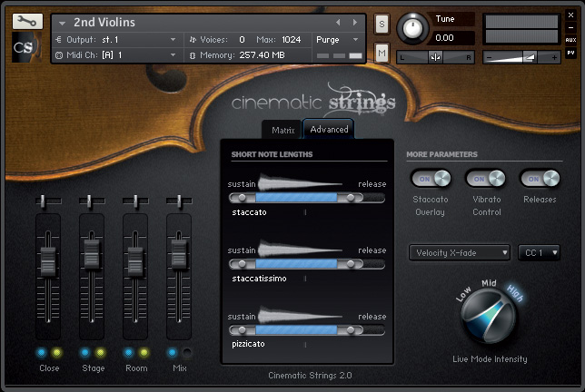
Task: Expand the 2nd Violins instrument name menu
Action: 62,23
